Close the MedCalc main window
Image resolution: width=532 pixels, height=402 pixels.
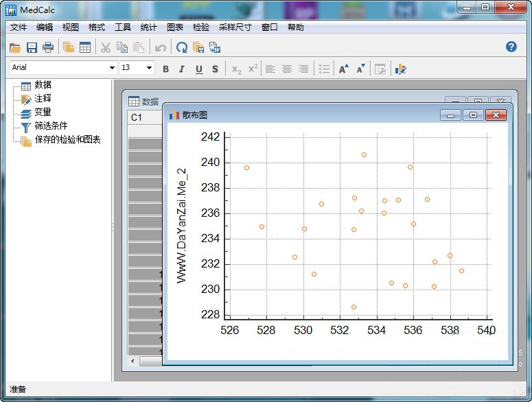511,8
